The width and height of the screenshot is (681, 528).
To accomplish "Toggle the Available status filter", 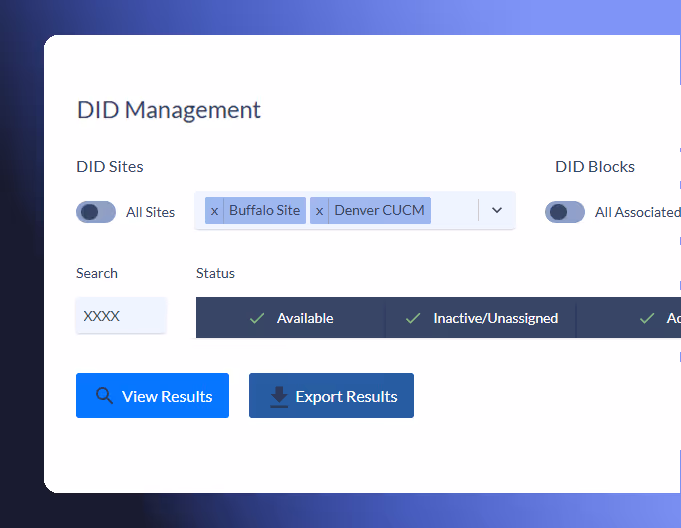I will click(291, 318).
